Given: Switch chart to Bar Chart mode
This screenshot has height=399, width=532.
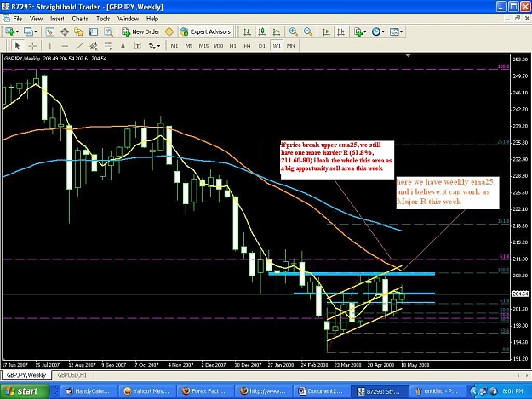Looking at the screenshot, I should [x=248, y=31].
